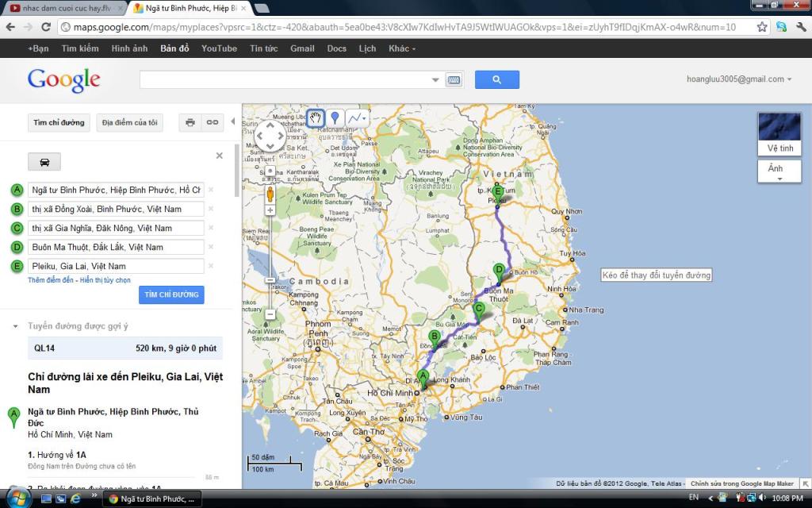Go back with the browser back arrow

pos(11,27)
